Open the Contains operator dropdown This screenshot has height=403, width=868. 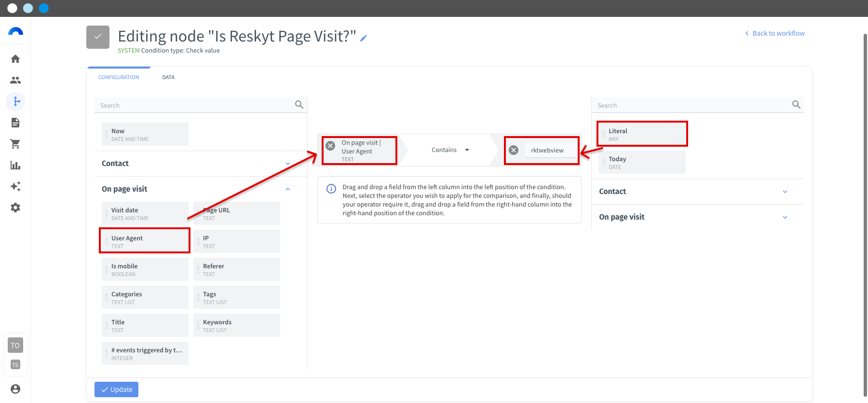(450, 150)
